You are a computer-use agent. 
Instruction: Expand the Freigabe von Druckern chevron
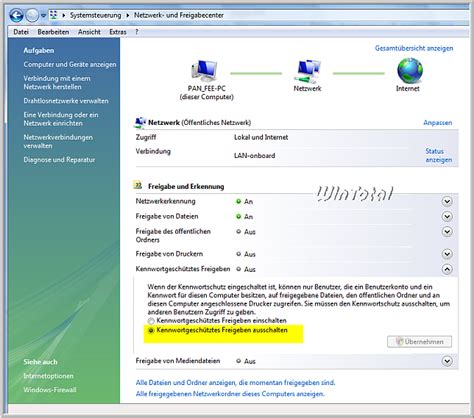[447, 254]
